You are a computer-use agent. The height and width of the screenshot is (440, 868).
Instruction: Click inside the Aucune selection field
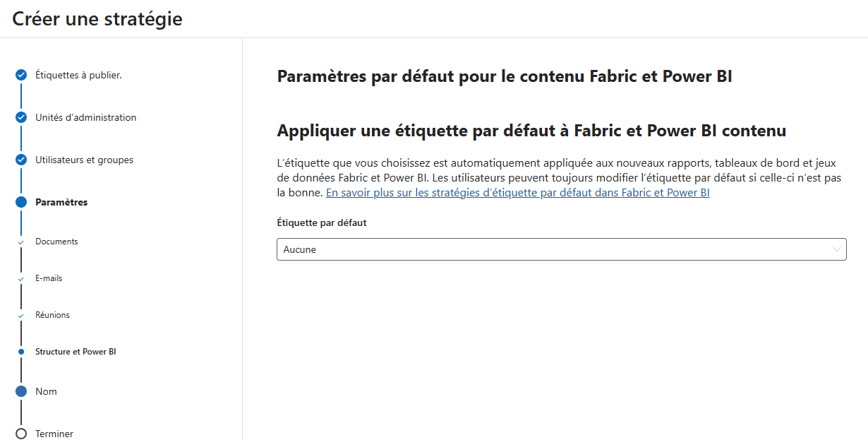click(494, 249)
